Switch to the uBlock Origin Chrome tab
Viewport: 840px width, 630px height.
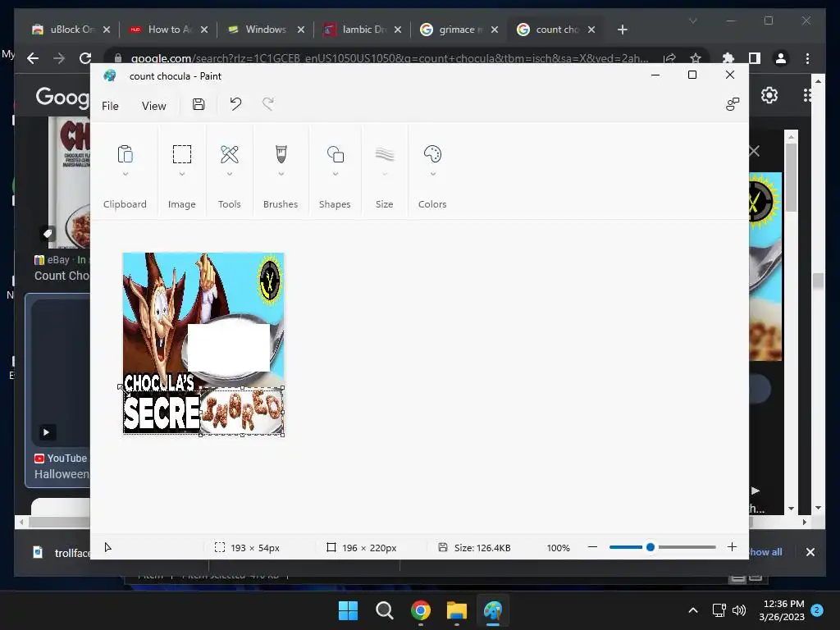71,30
